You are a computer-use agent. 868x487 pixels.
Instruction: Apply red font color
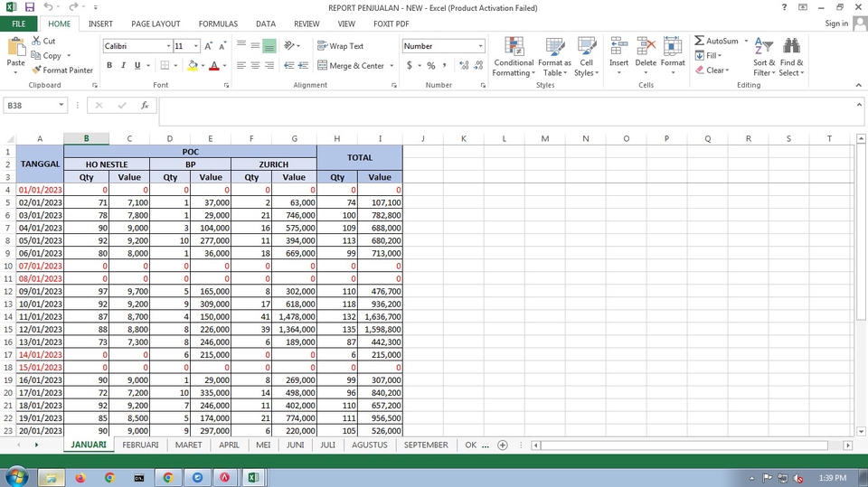pos(214,65)
